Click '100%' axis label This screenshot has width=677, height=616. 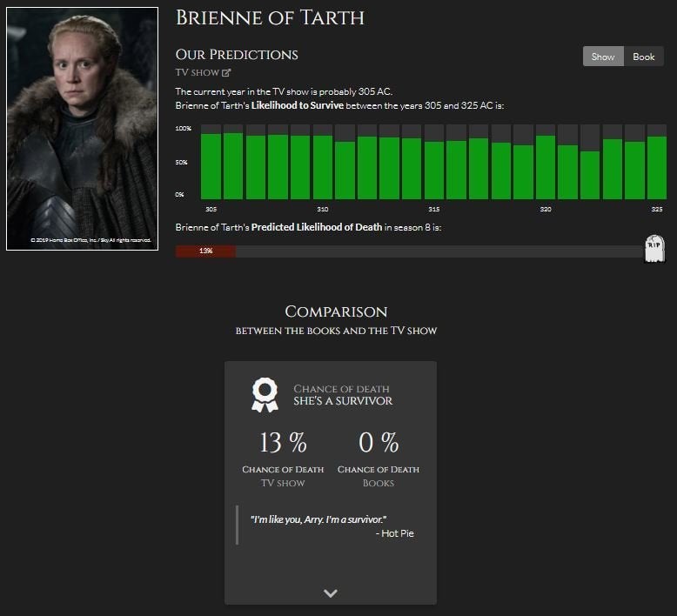[x=183, y=128]
